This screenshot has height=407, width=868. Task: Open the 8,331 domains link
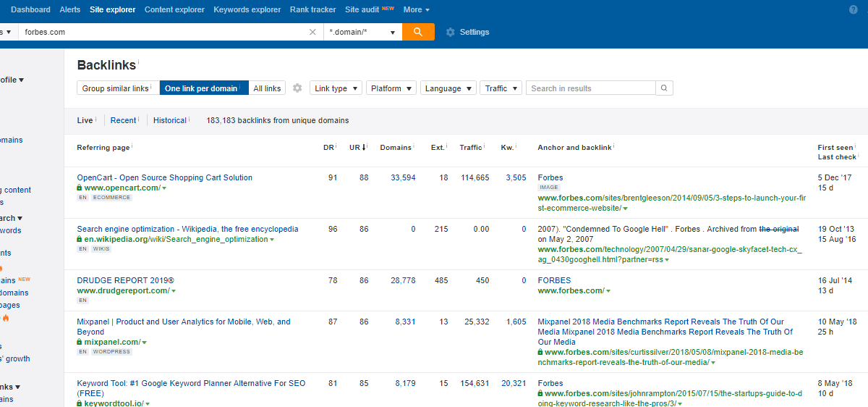[x=405, y=322]
